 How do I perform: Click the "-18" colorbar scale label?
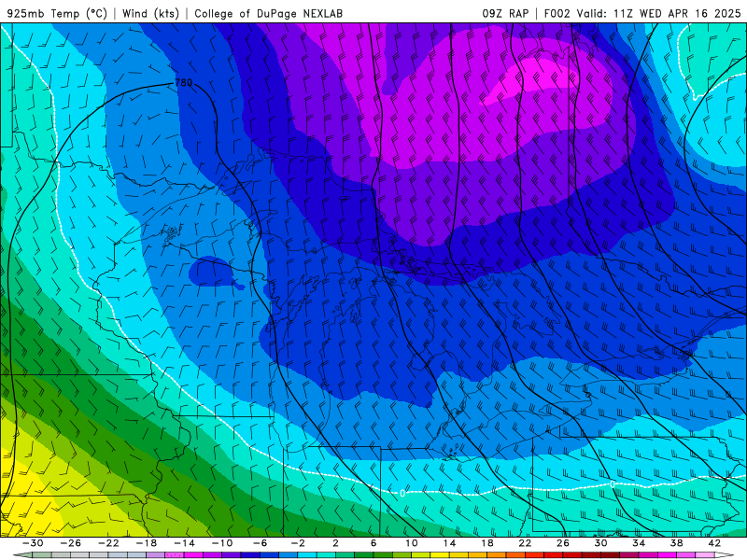pos(147,543)
